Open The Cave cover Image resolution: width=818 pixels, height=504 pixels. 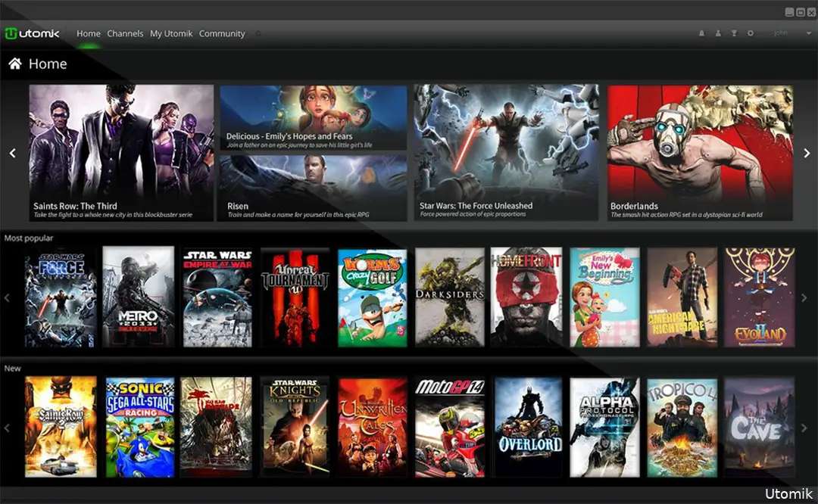coord(760,428)
